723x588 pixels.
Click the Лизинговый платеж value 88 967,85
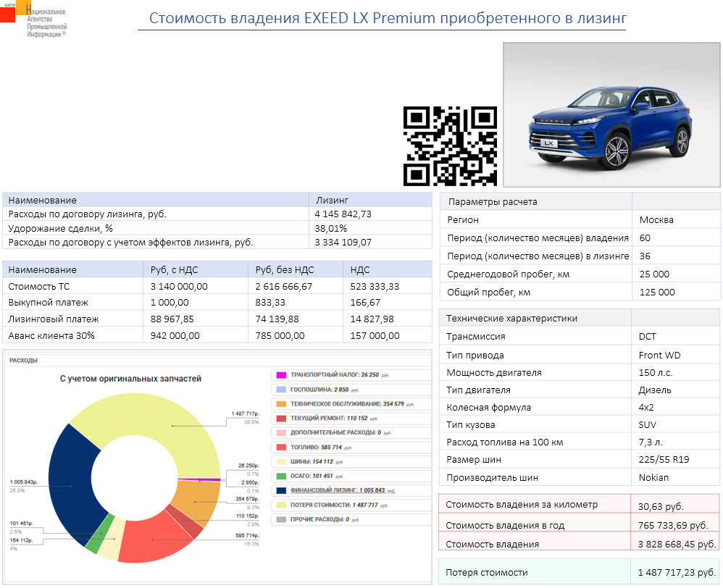point(172,319)
